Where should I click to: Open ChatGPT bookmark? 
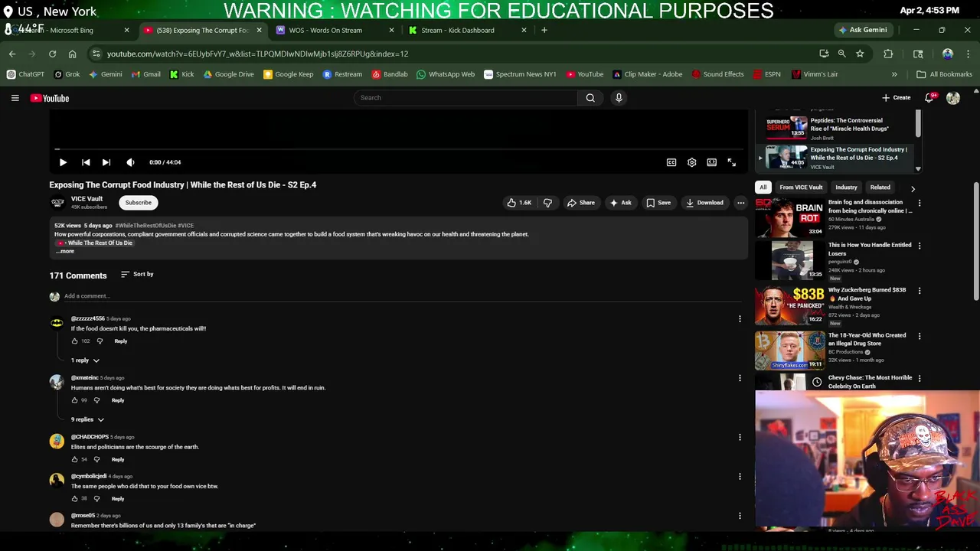click(x=25, y=74)
